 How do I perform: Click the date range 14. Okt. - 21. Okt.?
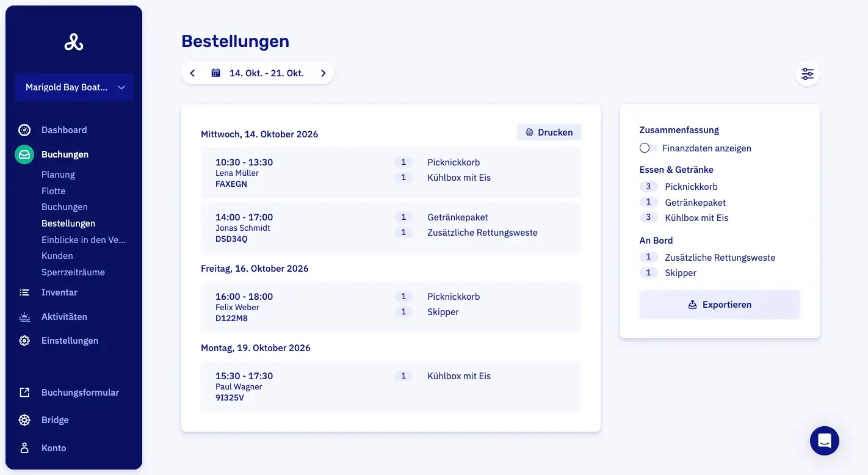pos(266,73)
